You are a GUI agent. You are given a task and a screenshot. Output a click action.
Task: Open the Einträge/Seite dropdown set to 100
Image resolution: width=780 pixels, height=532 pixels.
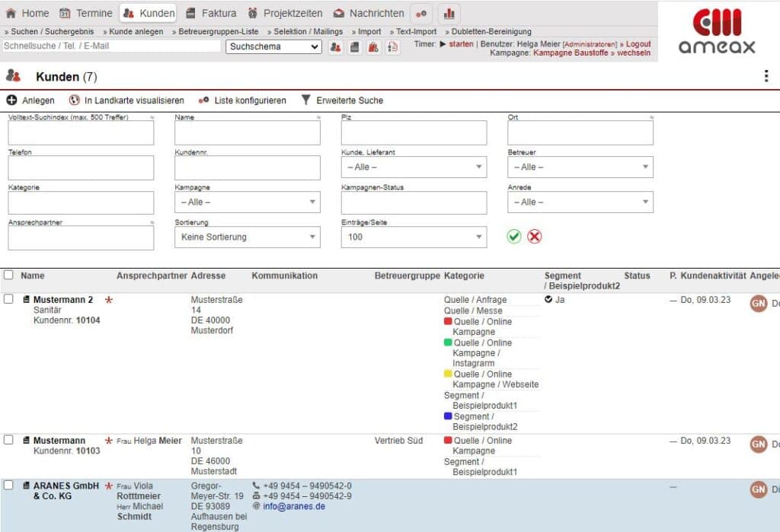click(414, 237)
